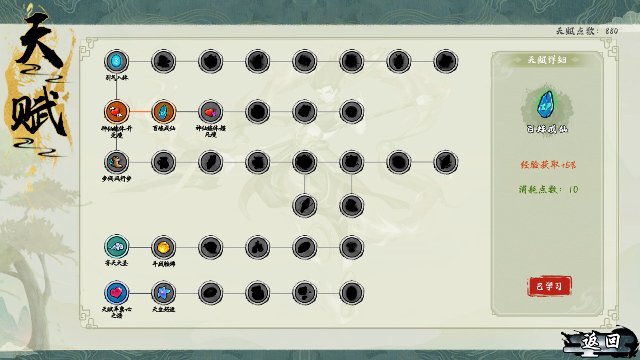
Task: Select the locked talent next to the winged boot
Action: pos(164,162)
